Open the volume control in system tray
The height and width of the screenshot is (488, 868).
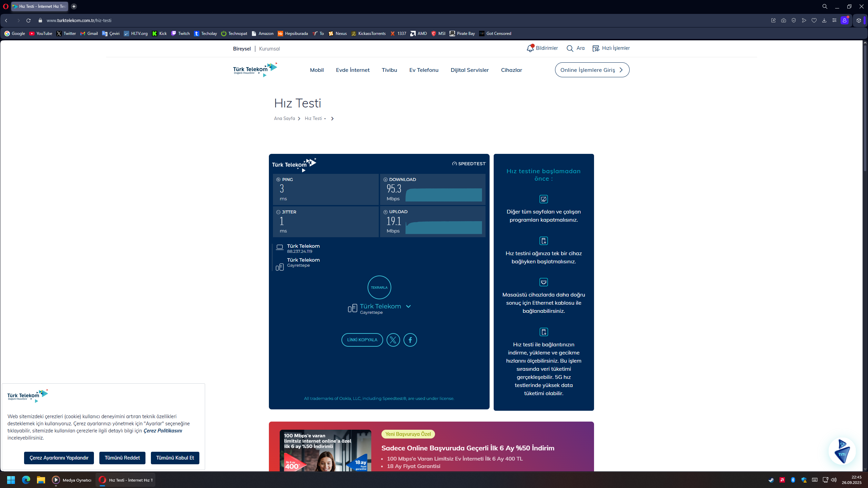(x=834, y=480)
